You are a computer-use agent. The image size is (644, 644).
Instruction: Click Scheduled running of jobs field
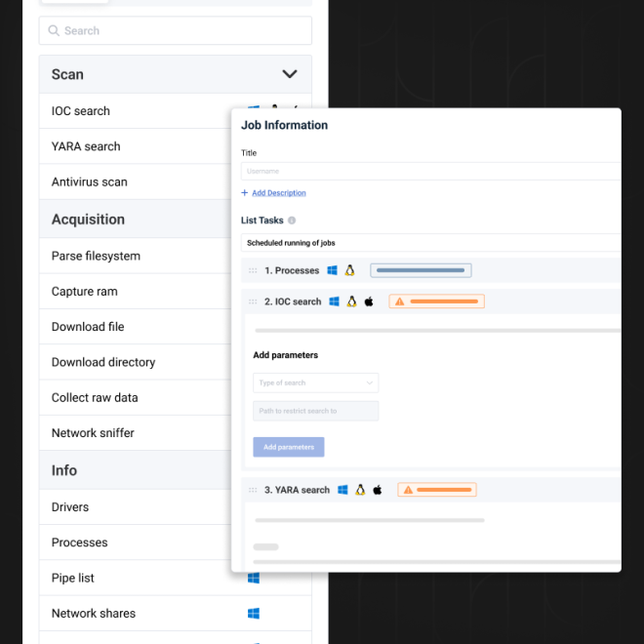(431, 243)
